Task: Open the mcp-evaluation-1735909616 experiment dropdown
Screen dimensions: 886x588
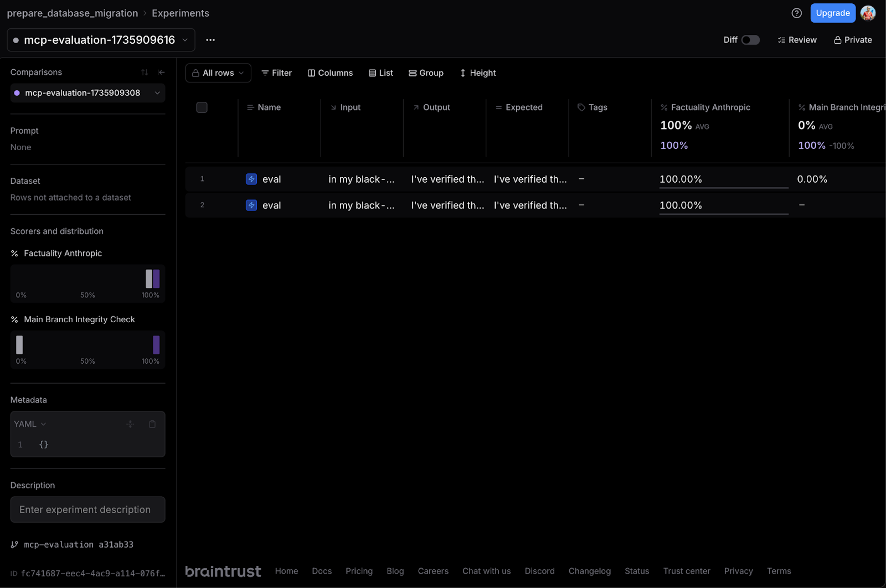Action: tap(101, 40)
